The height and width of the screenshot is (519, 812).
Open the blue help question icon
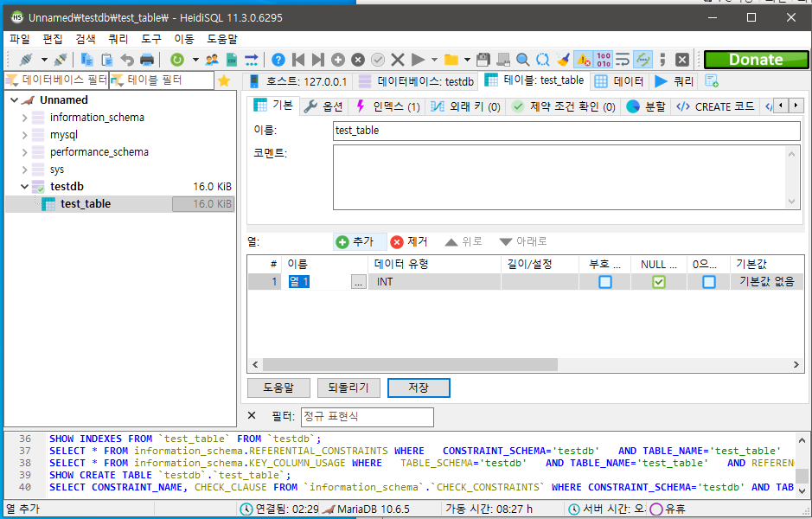coord(278,60)
